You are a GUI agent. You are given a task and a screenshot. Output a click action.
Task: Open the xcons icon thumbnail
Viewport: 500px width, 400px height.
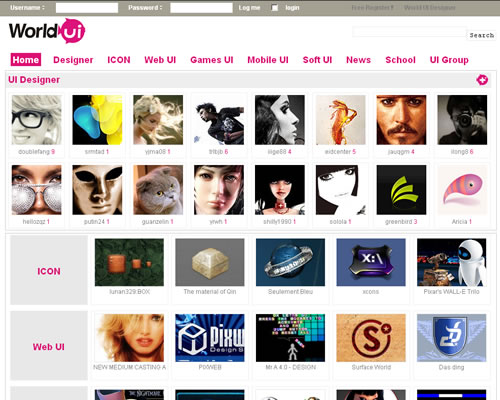click(x=371, y=262)
